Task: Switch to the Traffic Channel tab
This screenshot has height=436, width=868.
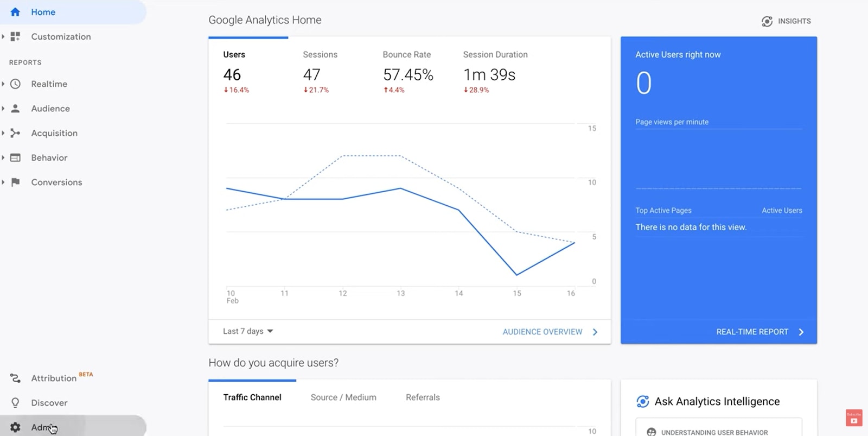Action: [252, 397]
